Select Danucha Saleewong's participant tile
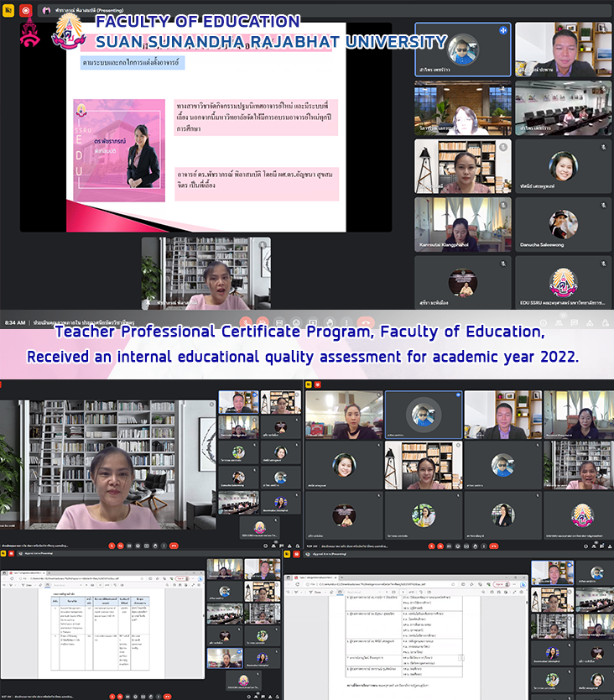The image size is (614, 700). tap(563, 224)
